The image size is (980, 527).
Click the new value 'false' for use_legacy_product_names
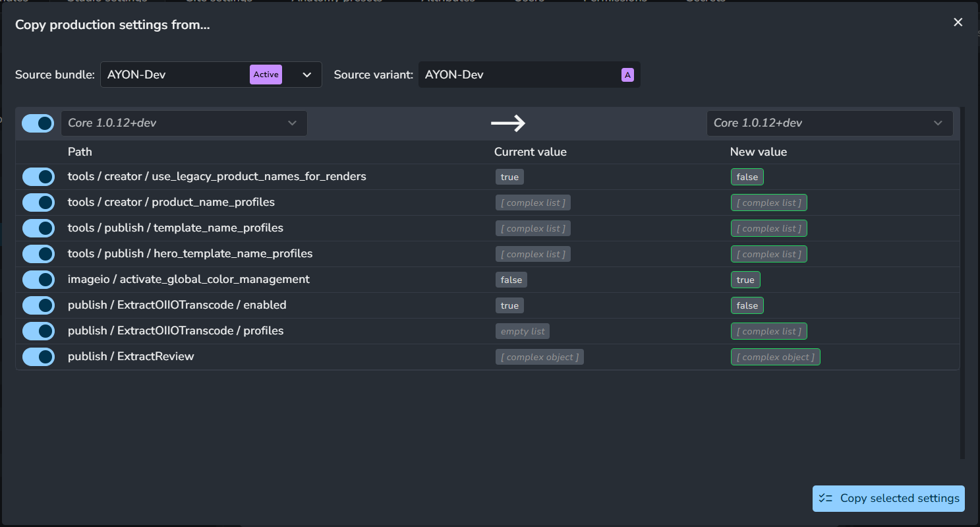coord(747,177)
